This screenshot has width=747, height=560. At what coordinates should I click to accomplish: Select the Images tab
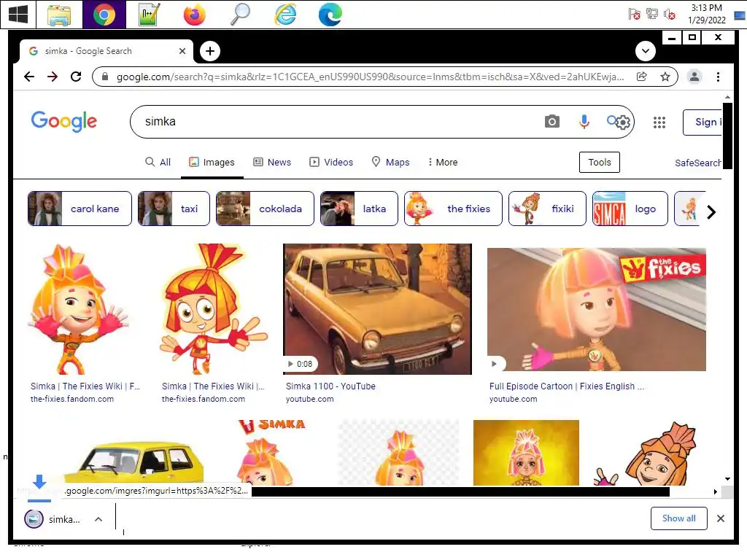[x=212, y=163]
